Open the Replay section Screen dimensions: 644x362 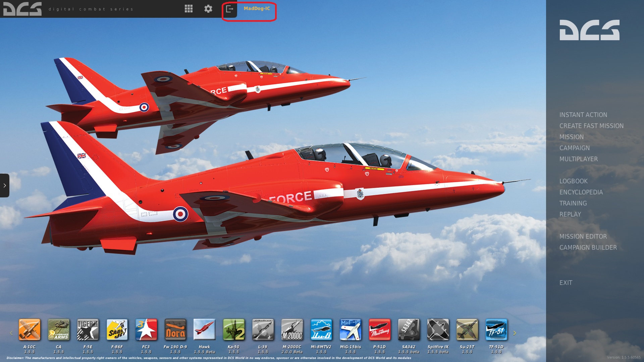tap(570, 215)
